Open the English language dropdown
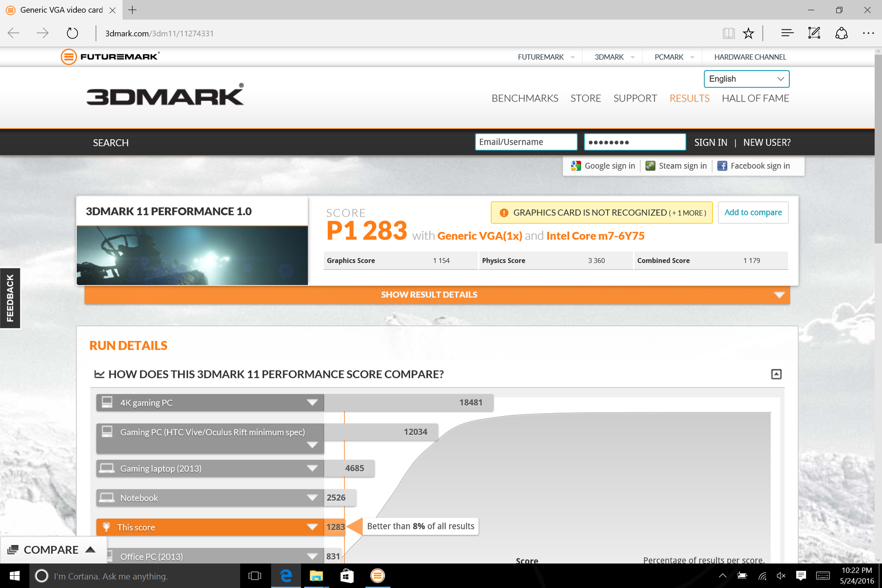Screen dimensions: 882x588 point(746,79)
